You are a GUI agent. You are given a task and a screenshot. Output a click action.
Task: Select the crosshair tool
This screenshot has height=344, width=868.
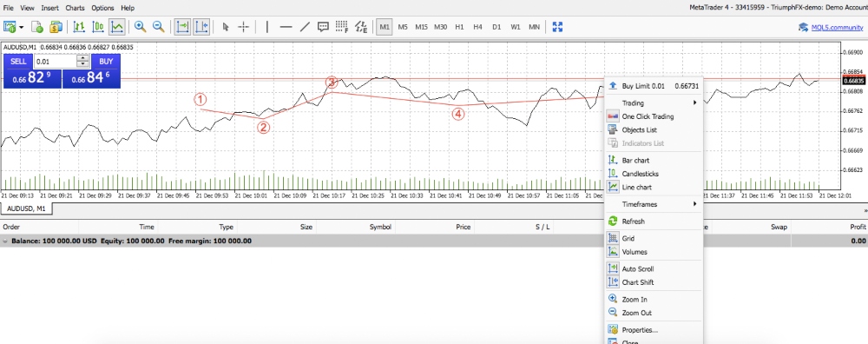tap(244, 27)
